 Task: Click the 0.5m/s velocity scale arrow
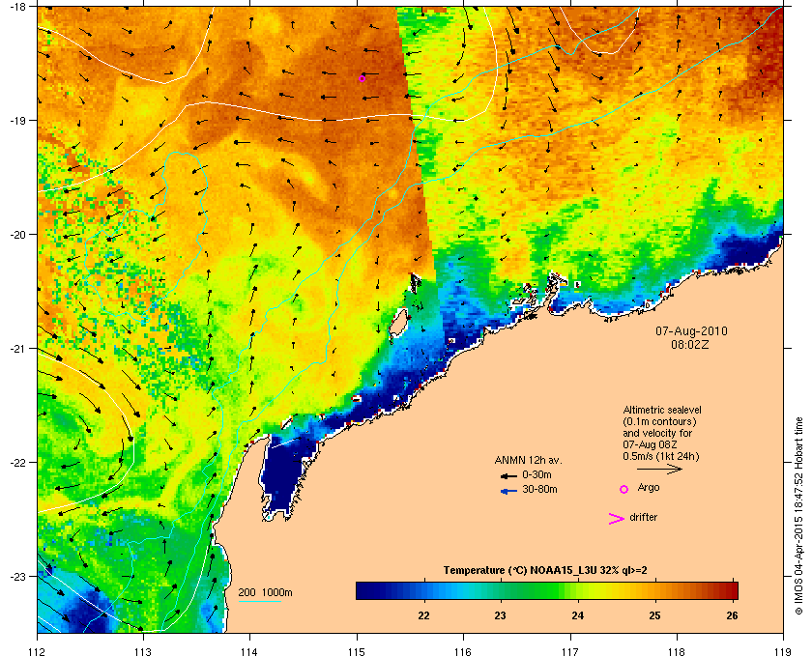click(659, 470)
